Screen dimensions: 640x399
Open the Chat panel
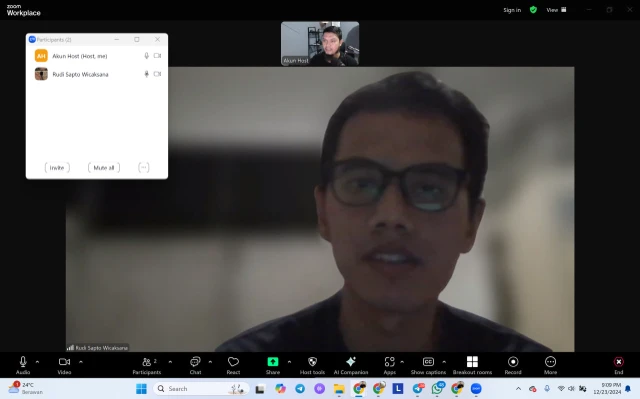click(x=195, y=365)
